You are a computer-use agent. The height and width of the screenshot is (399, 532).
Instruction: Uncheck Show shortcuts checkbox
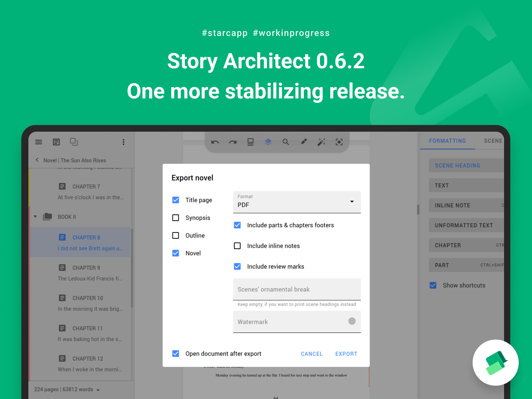point(433,285)
